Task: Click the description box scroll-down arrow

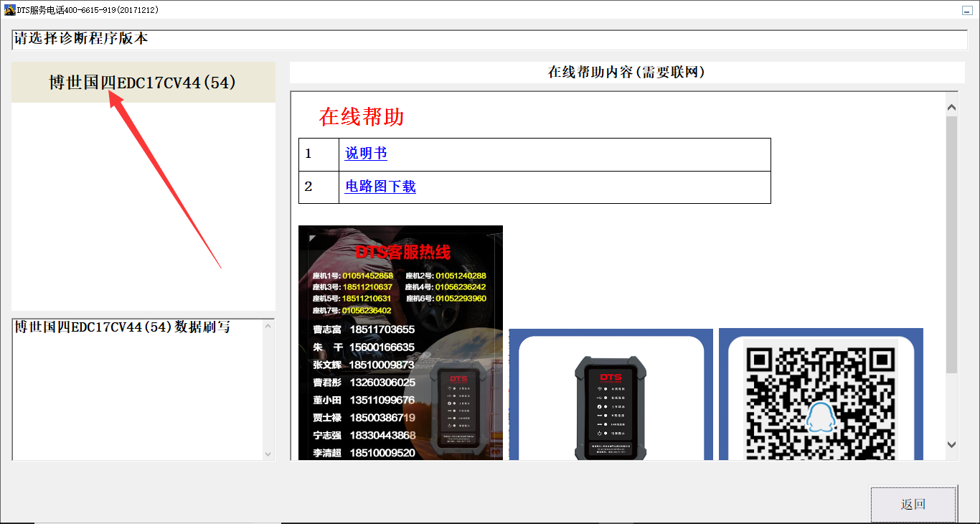Action: [x=268, y=454]
